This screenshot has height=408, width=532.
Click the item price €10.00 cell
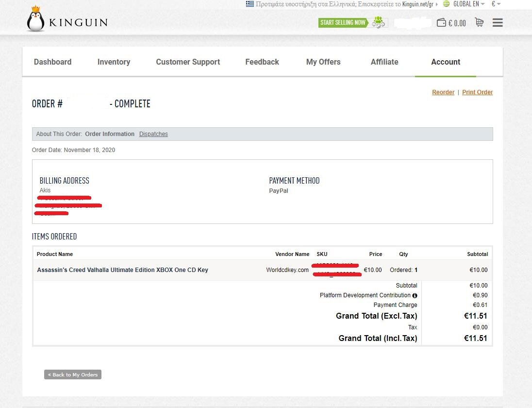click(372, 270)
